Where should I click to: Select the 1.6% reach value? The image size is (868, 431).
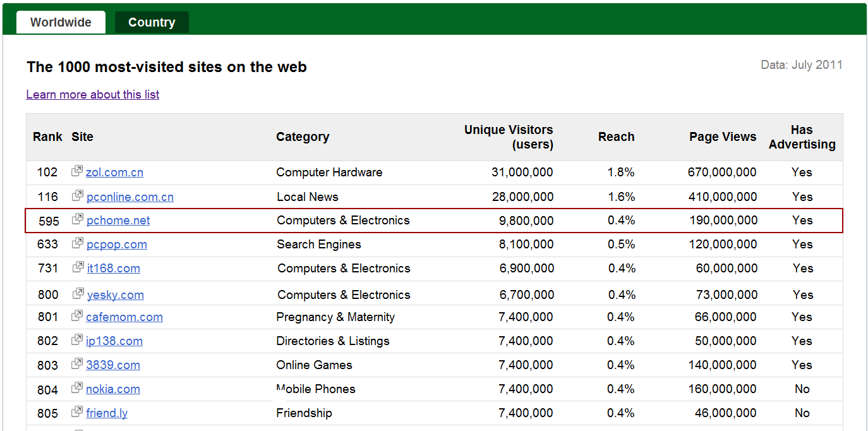pyautogui.click(x=622, y=197)
